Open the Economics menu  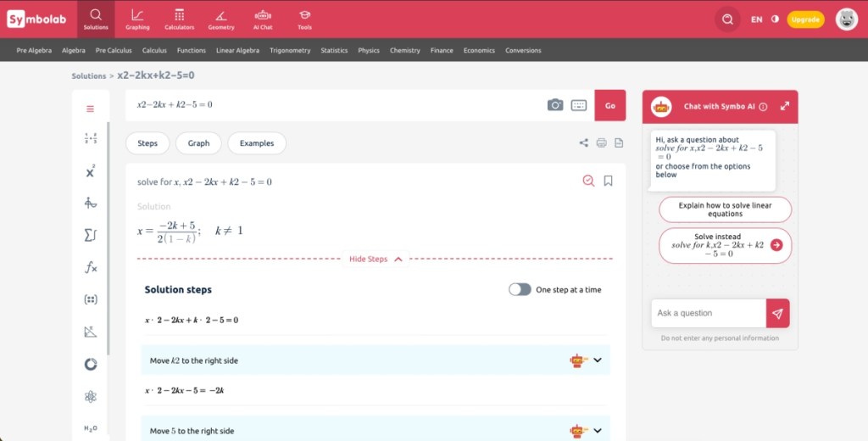pyautogui.click(x=480, y=50)
